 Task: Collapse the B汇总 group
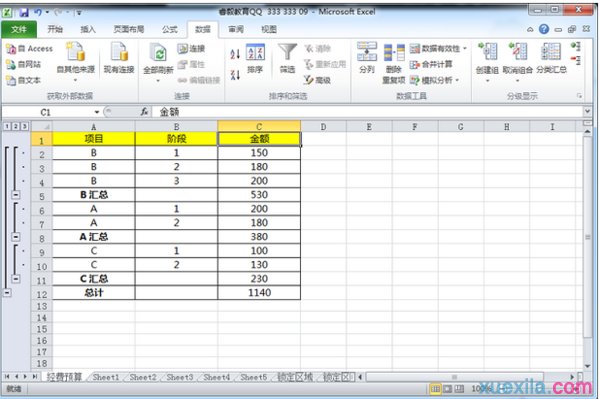pyautogui.click(x=16, y=195)
